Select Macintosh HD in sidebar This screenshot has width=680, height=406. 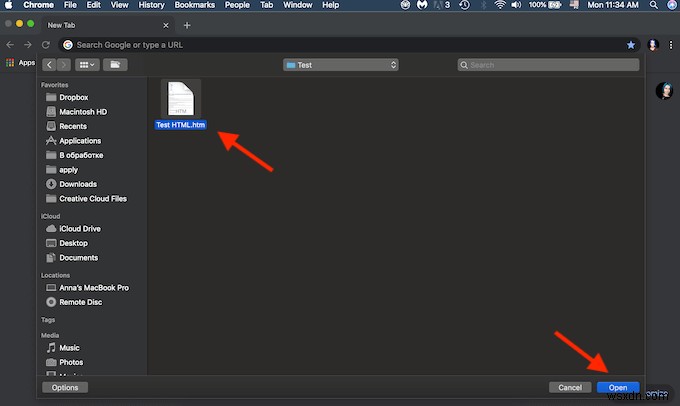coord(83,112)
